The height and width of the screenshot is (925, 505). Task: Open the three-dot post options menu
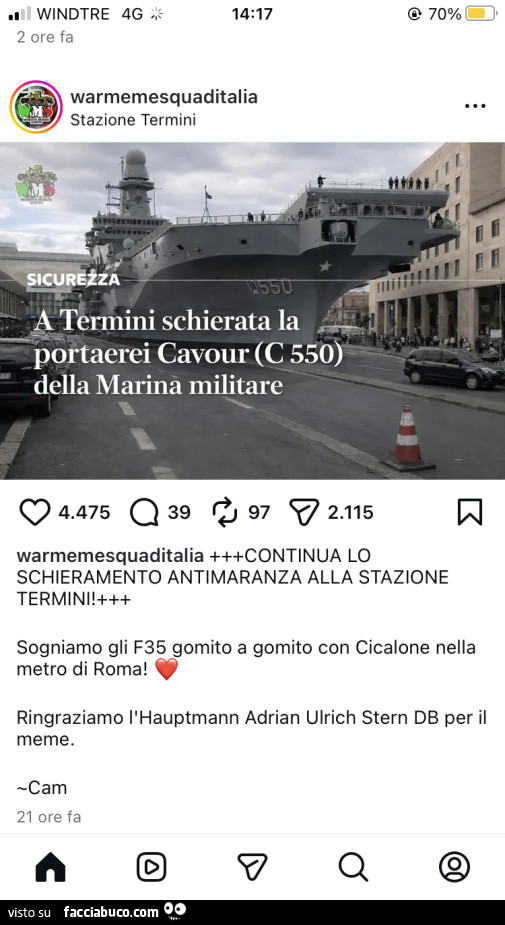(x=475, y=106)
